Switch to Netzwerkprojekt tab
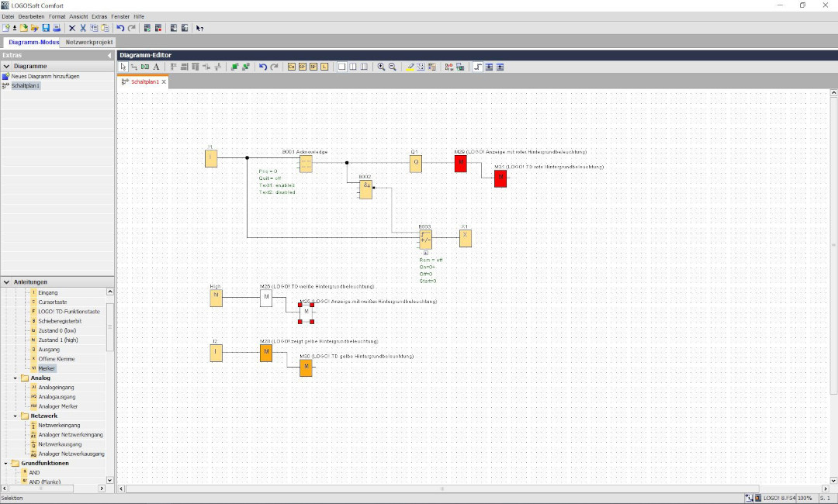 coord(89,42)
